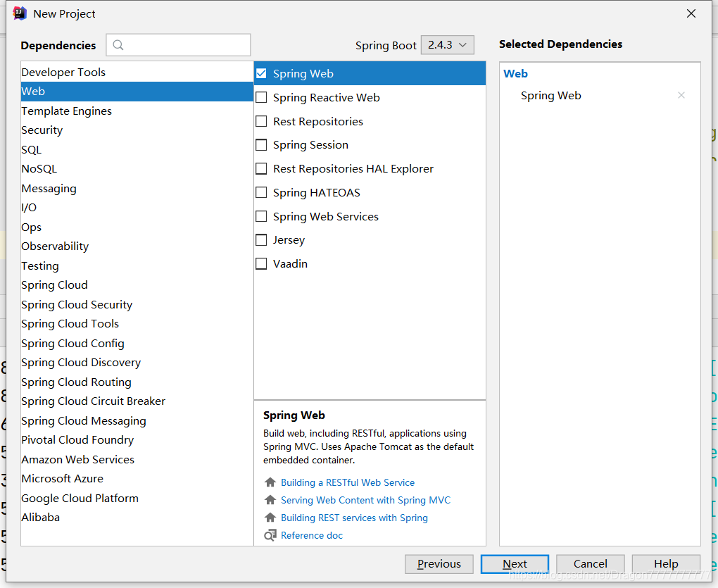The height and width of the screenshot is (588, 718).
Task: Open the Spring Boot version dropdown
Action: pyautogui.click(x=448, y=45)
